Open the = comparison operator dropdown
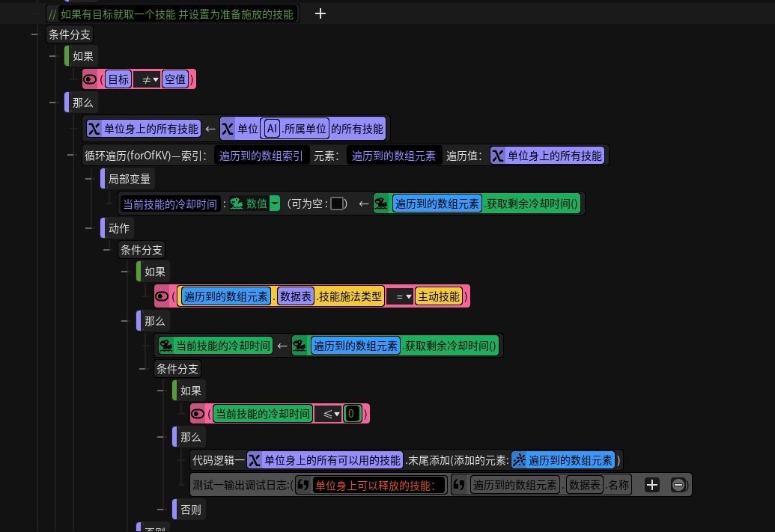Screen dimensions: 775x532 click(400, 296)
